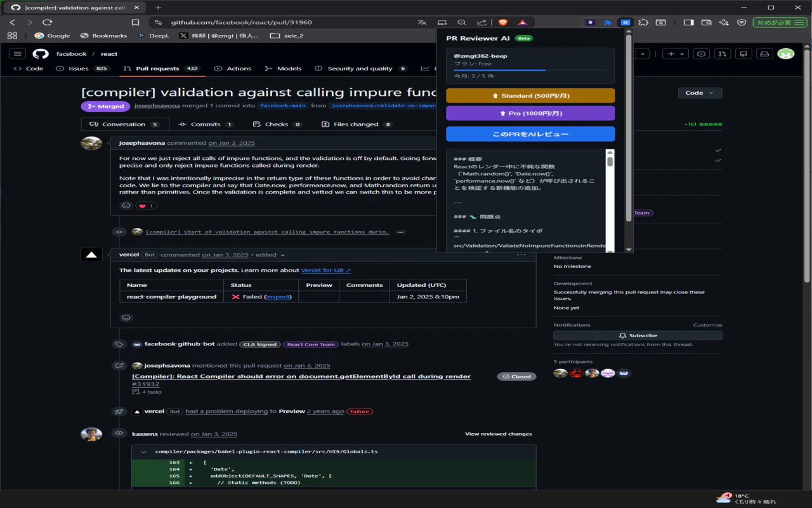This screenshot has width=812, height=508.
Task: Open the Leo AI sparkle icon
Action: click(724, 22)
